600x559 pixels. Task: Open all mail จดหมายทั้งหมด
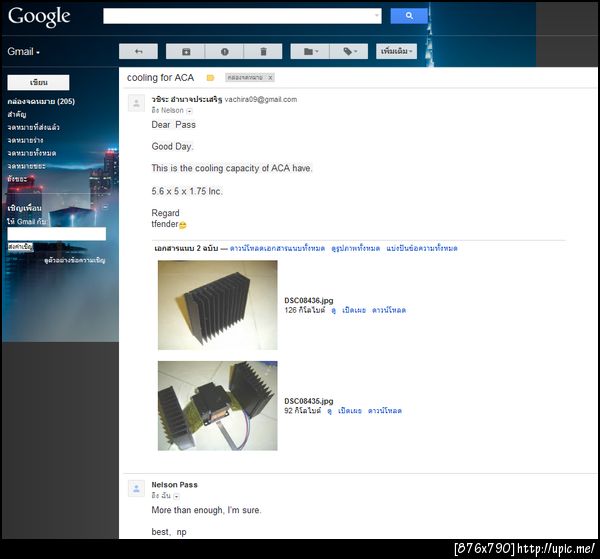(x=32, y=153)
